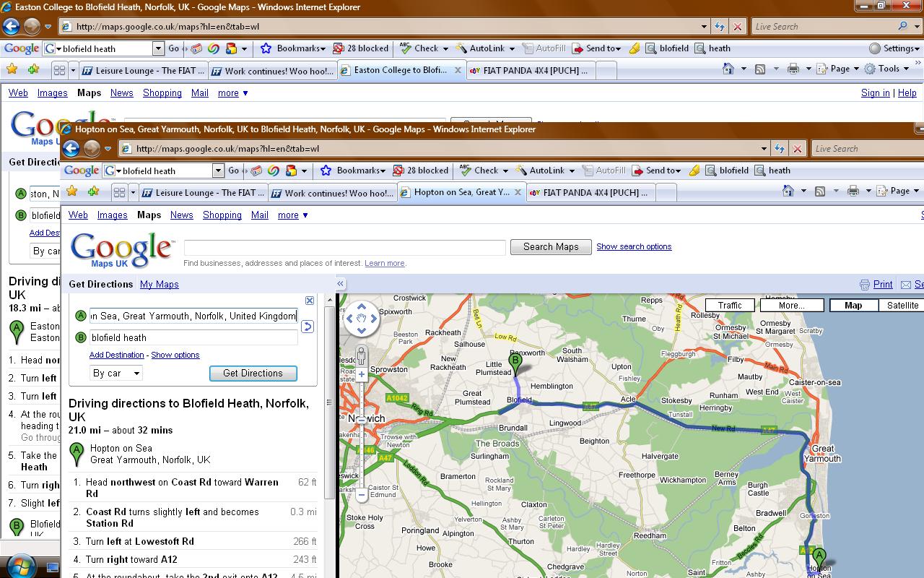Click Google toolbar Bookmarks star in the front window

pos(326,171)
